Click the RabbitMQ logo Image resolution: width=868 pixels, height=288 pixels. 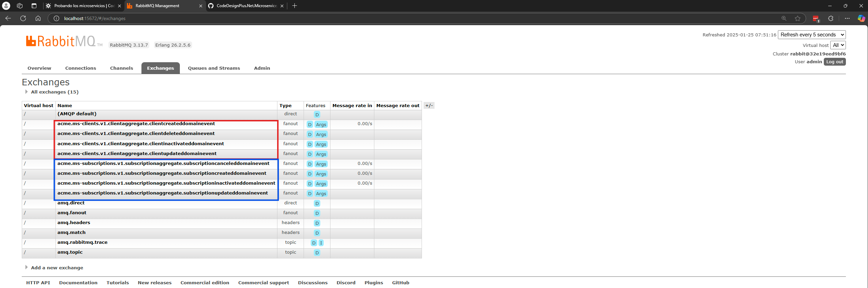pos(64,41)
